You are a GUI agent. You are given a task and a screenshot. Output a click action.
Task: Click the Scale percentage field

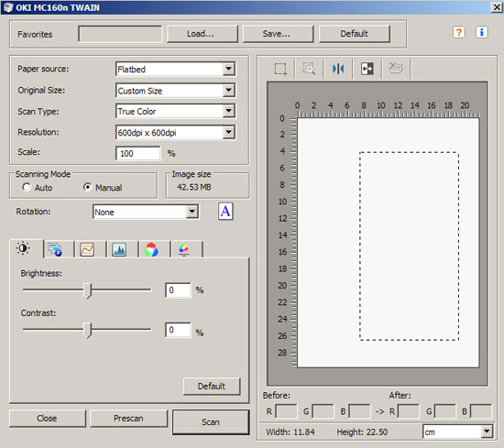tap(137, 153)
